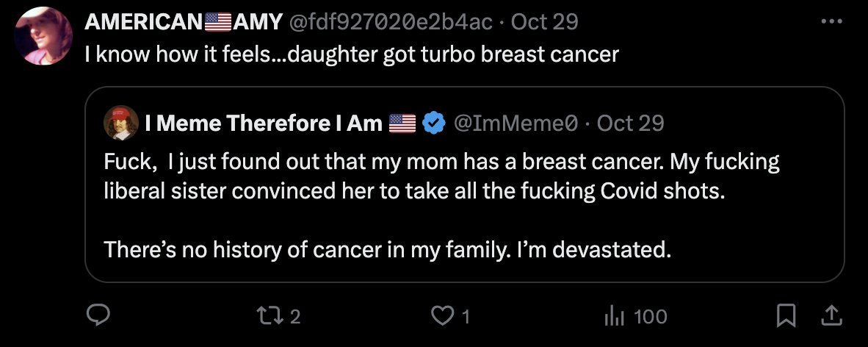Click the reply speech bubble icon
The width and height of the screenshot is (868, 347).
(x=98, y=316)
